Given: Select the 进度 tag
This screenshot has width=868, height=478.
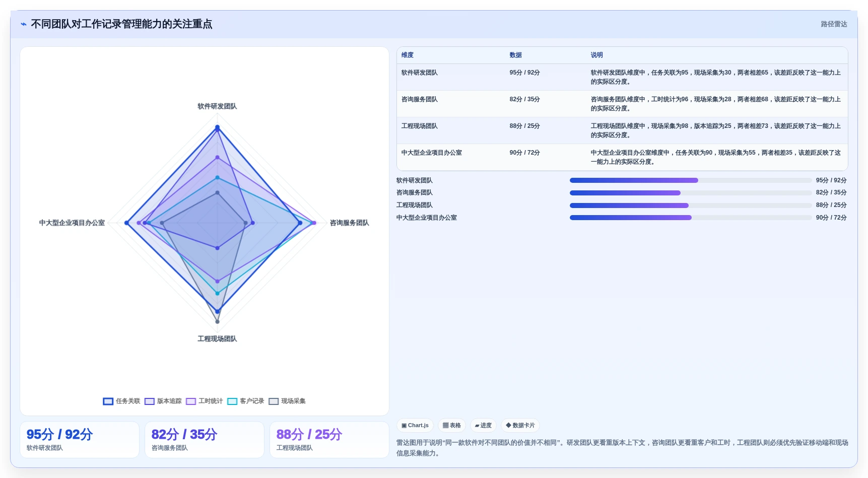Looking at the screenshot, I should (483, 426).
